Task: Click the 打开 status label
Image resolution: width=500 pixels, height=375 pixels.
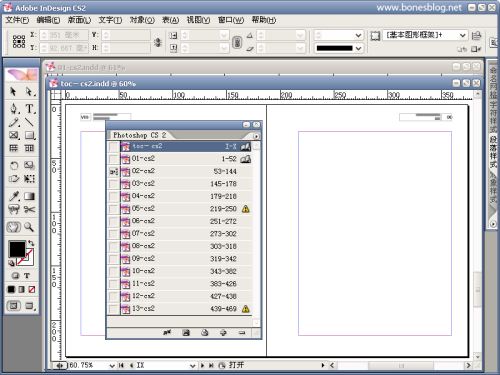Action: (x=236, y=365)
